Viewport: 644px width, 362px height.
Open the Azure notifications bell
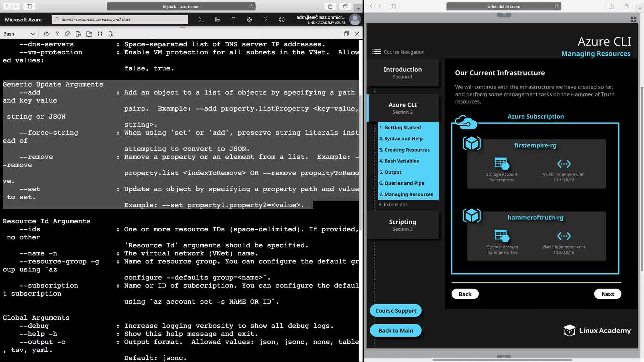coord(233,19)
